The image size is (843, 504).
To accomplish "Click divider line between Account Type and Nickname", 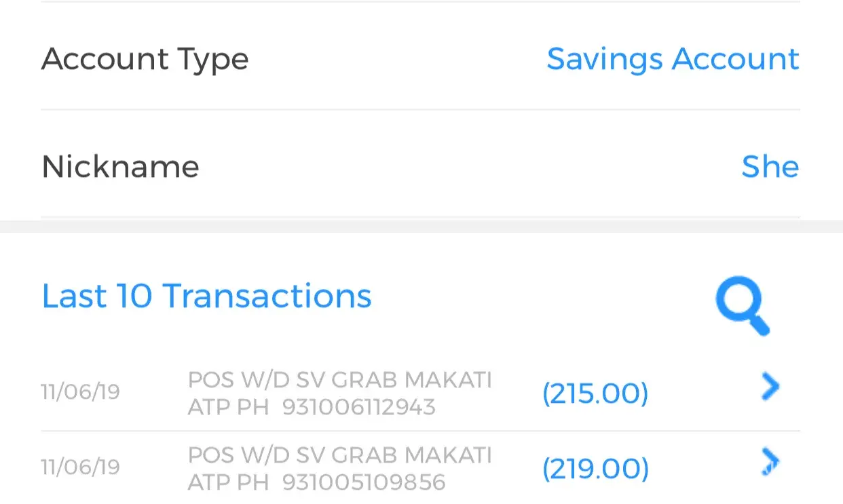I will [x=421, y=109].
